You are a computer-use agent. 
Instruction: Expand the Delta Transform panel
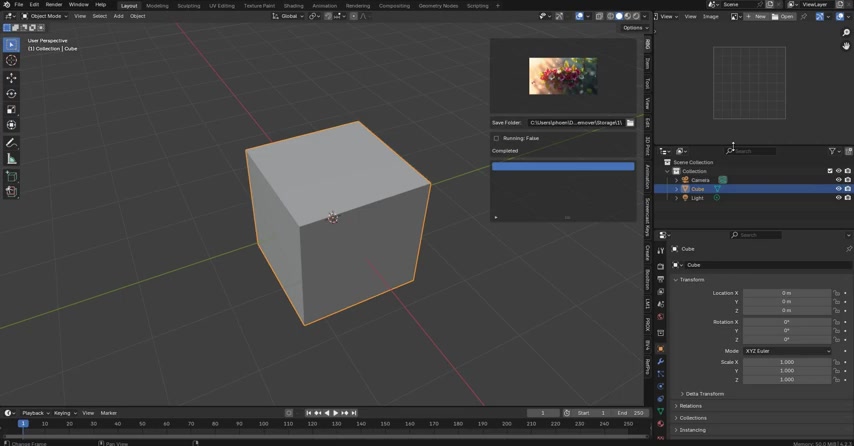coord(705,394)
